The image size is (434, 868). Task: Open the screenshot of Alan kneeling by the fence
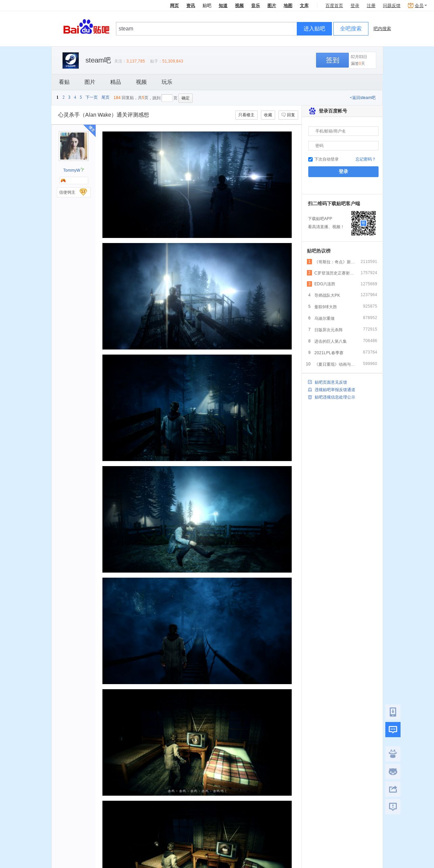coord(197,519)
